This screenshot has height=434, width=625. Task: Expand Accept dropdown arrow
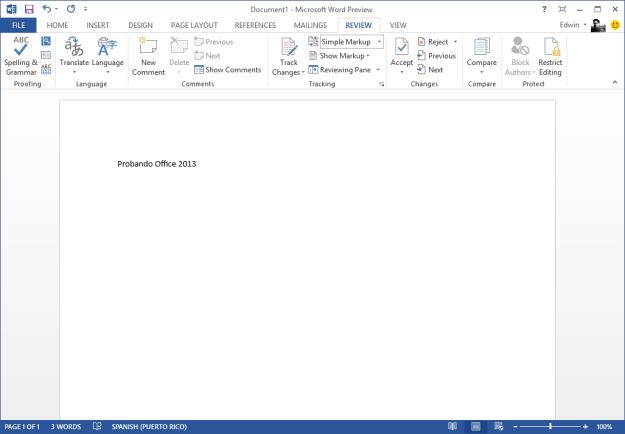(x=402, y=73)
